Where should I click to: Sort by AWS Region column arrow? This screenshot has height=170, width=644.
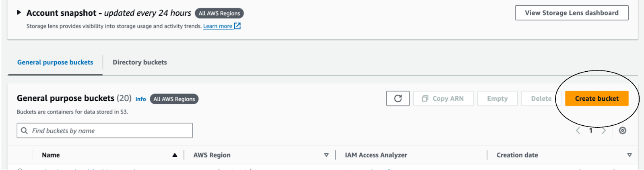(326, 155)
